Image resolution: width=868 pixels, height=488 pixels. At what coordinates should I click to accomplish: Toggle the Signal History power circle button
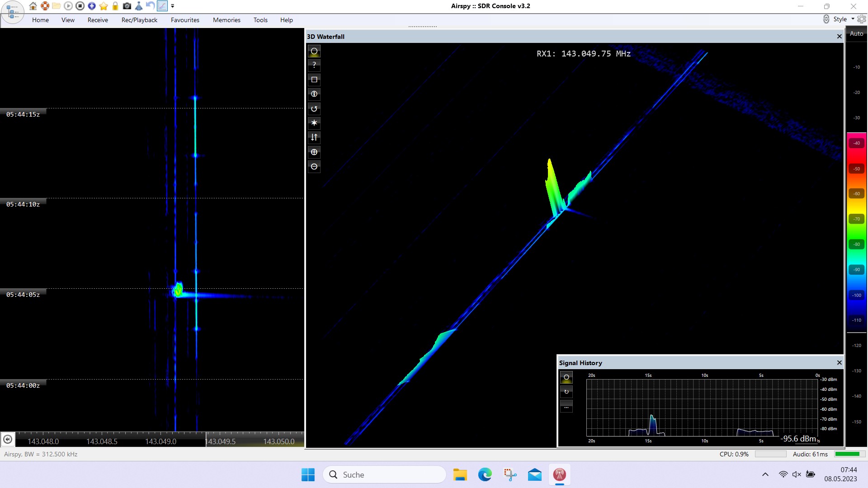[x=566, y=377]
